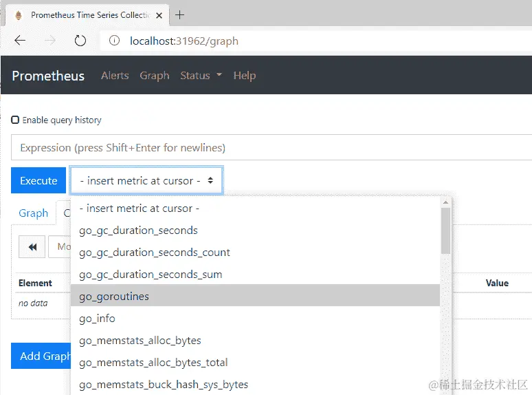Select go_memstats_alloc_bytes metric
532x395 pixels.
[x=255, y=341]
